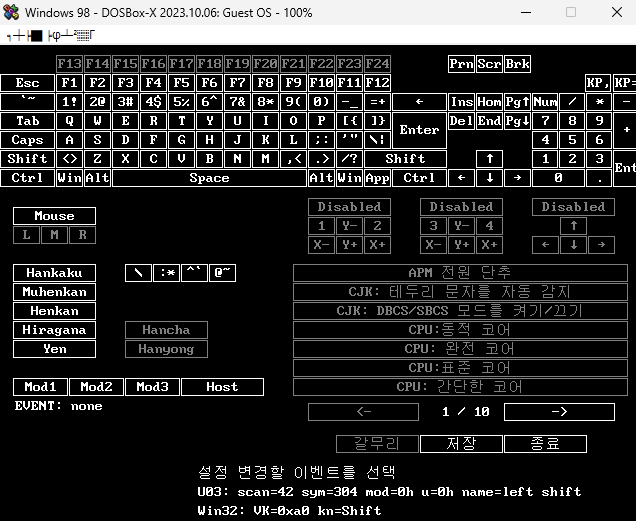
Task: Click the 저장 (Save) button
Action: tap(461, 444)
